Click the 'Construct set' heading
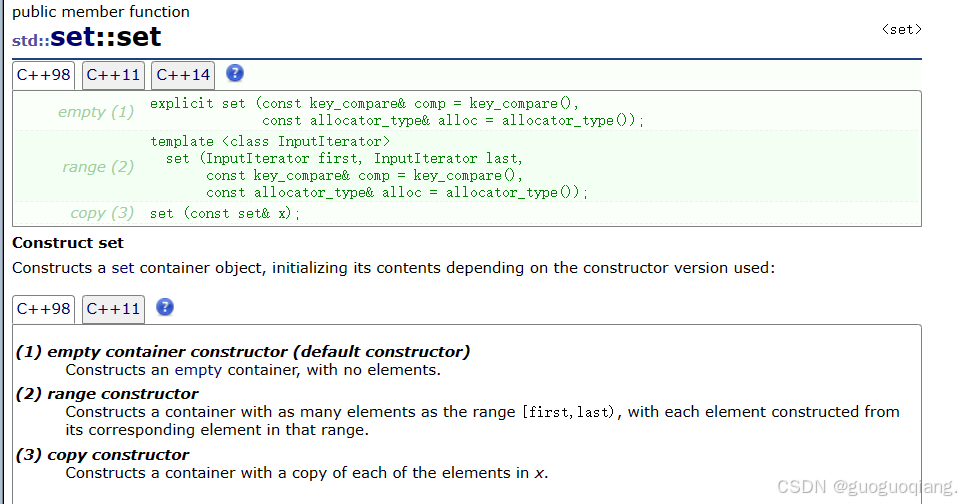The image size is (962, 504). pyautogui.click(x=67, y=243)
